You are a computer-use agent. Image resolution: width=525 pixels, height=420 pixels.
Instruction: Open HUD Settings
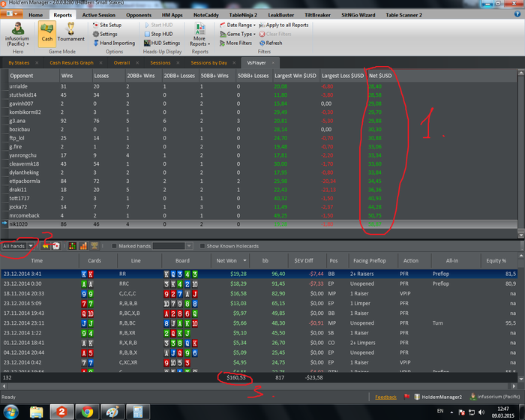pyautogui.click(x=162, y=43)
